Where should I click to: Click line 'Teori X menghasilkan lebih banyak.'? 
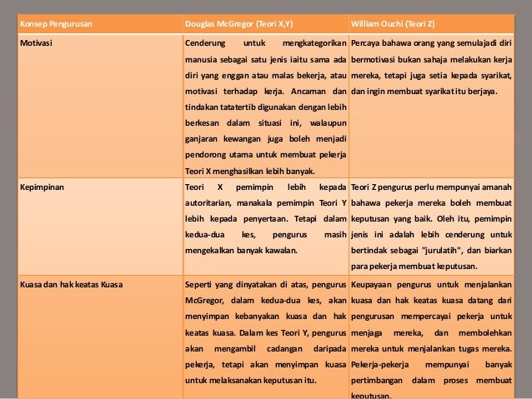click(249, 172)
